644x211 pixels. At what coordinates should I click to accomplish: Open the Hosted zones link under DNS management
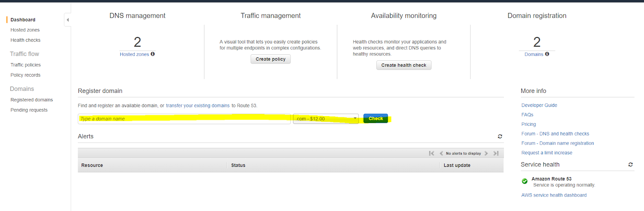[134, 54]
